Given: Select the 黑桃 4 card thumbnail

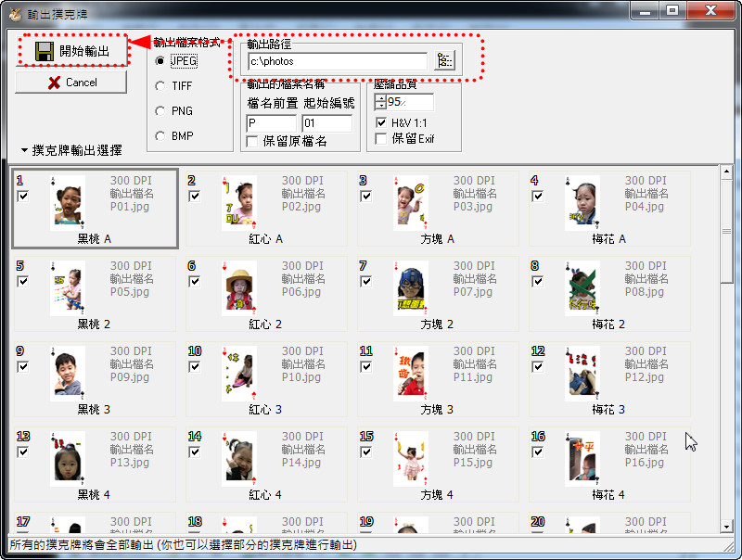Looking at the screenshot, I should coord(68,459).
